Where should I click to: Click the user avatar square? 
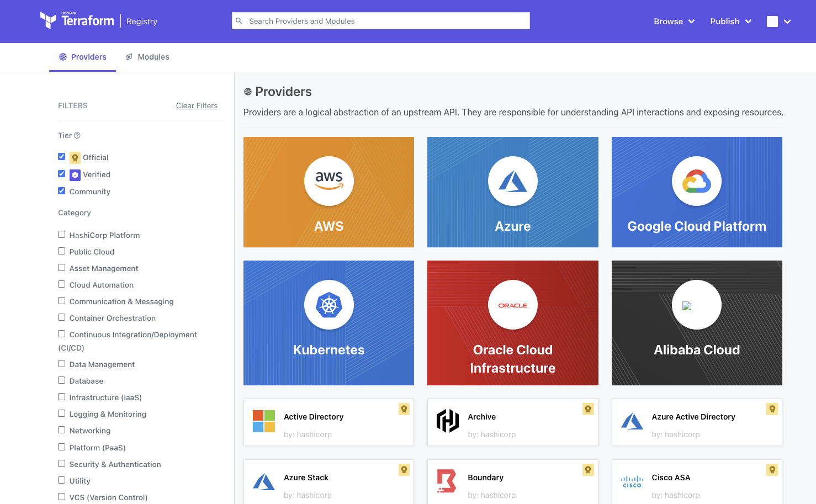click(772, 22)
